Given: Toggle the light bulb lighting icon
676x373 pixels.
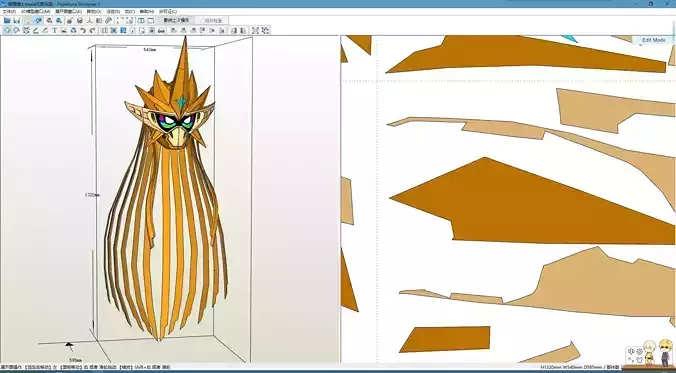Looking at the screenshot, I should point(28,20).
